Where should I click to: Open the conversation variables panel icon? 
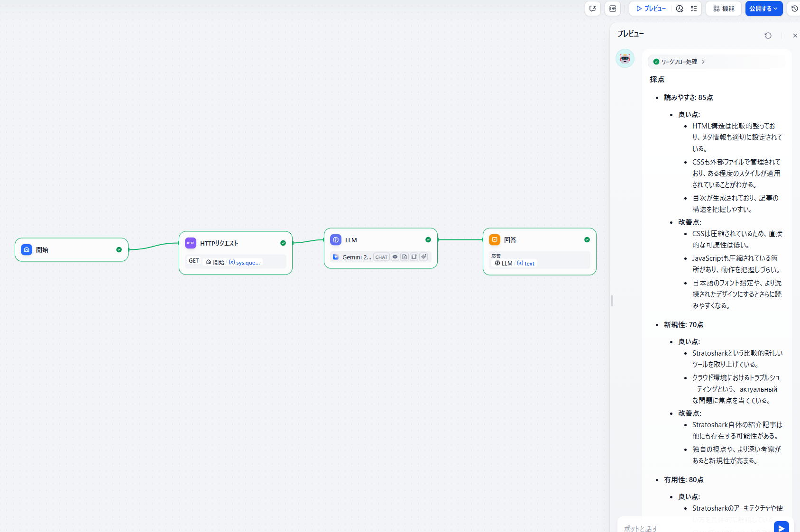click(x=593, y=9)
